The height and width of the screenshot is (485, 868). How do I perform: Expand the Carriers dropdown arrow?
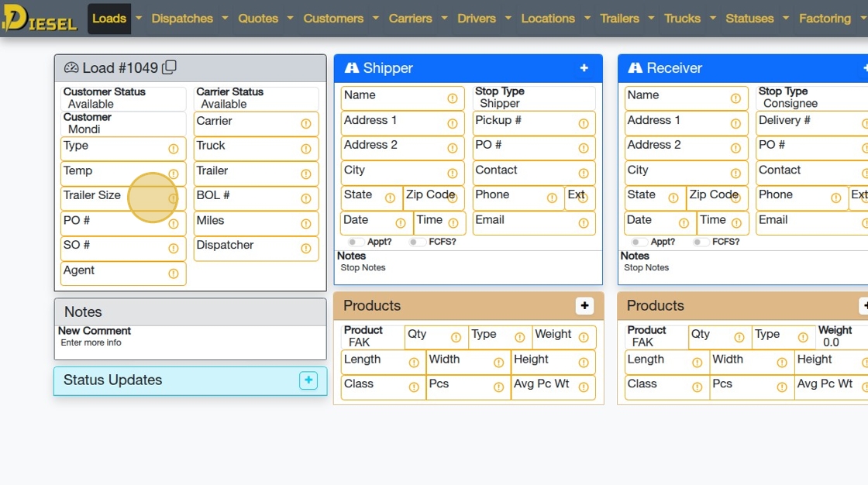[x=444, y=19]
